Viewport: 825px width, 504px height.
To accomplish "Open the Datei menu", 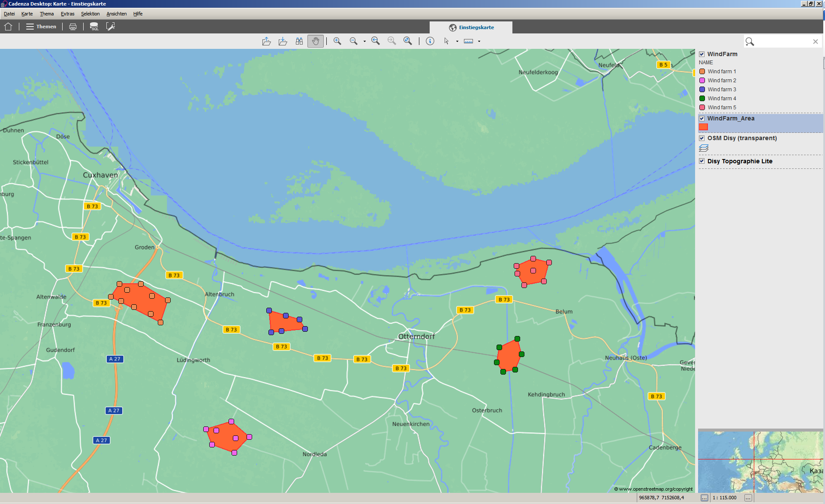I will [9, 14].
